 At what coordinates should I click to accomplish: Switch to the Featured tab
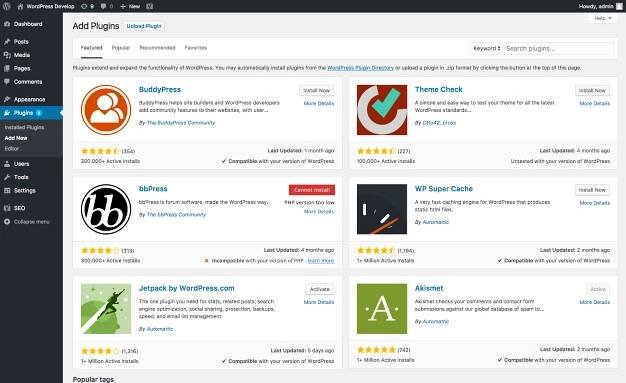pyautogui.click(x=91, y=48)
